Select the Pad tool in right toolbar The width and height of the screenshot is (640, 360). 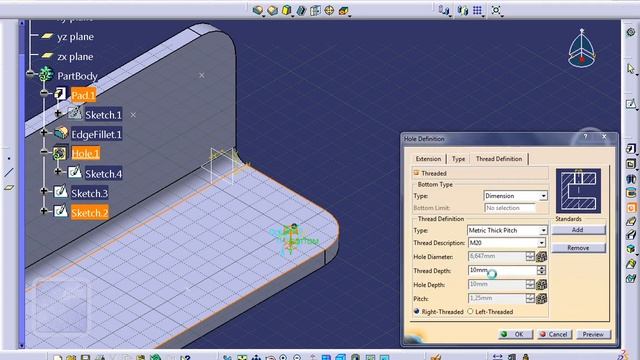point(631,149)
